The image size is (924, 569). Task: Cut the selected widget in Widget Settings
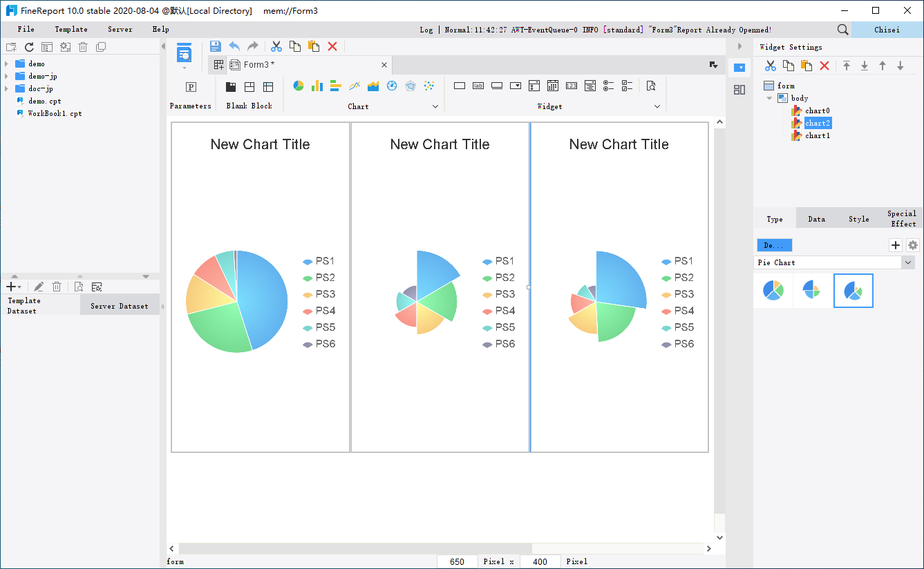771,66
